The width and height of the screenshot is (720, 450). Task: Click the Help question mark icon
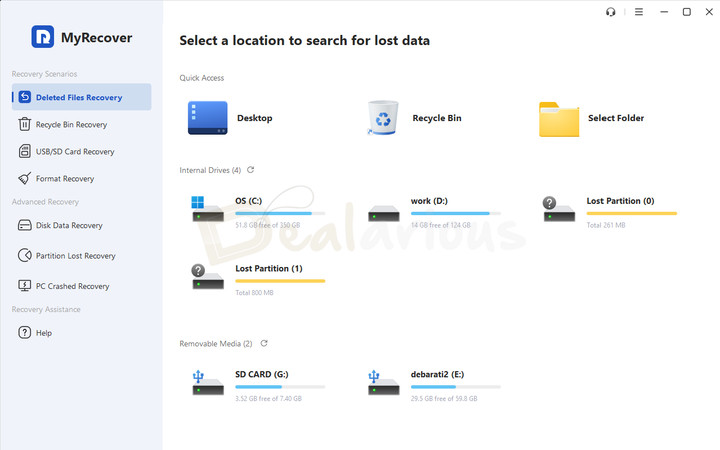pos(24,332)
